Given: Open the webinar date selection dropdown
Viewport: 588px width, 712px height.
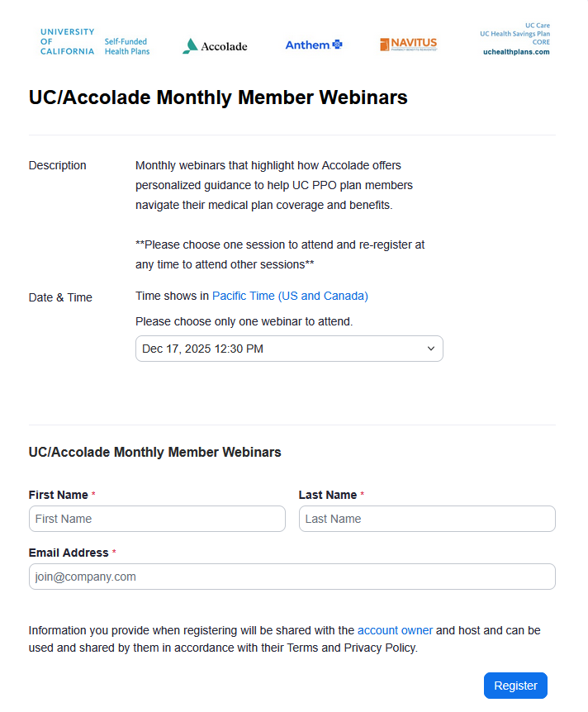Looking at the screenshot, I should [x=289, y=349].
